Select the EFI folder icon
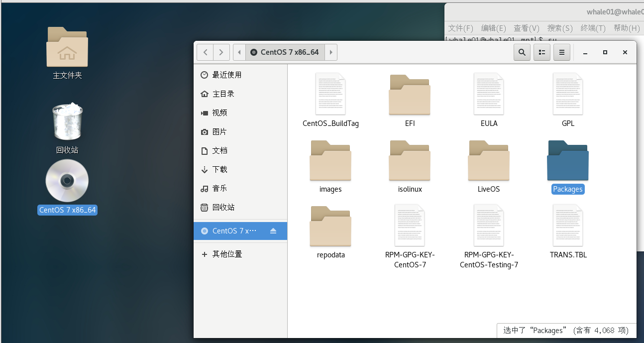Image resolution: width=644 pixels, height=343 pixels. point(410,95)
